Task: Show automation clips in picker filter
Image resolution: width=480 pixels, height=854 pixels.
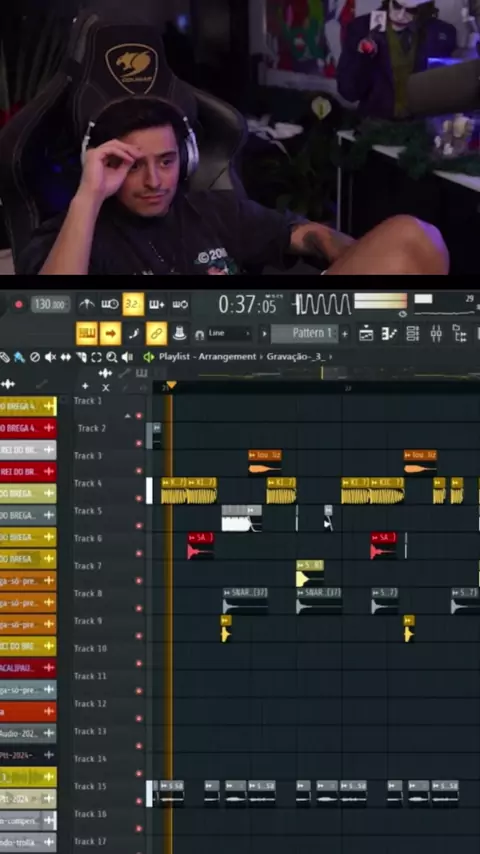Action: tap(124, 373)
